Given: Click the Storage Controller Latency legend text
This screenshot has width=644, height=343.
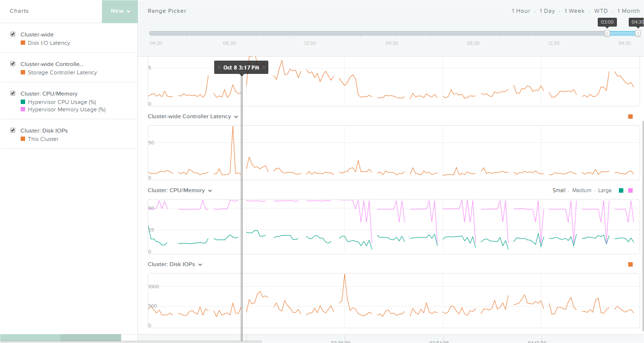Looking at the screenshot, I should pos(63,72).
